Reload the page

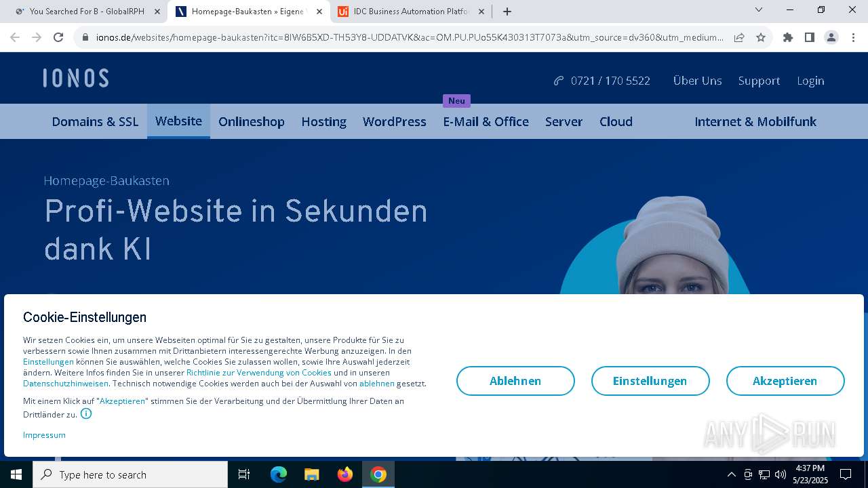[x=58, y=37]
